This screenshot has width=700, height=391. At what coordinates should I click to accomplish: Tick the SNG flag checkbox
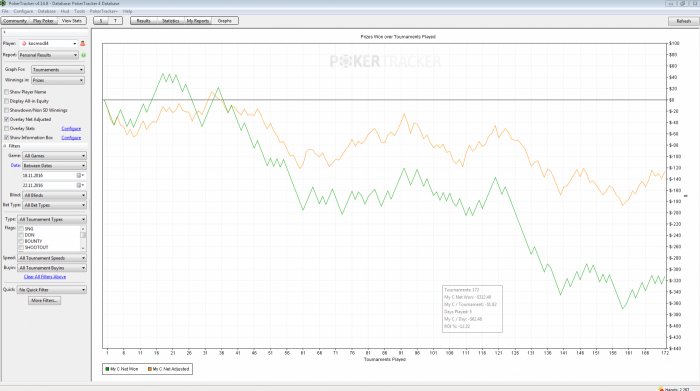click(21, 229)
